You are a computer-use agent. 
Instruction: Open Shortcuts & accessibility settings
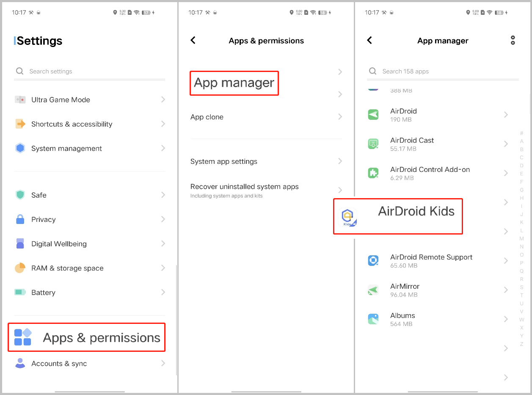[x=89, y=124]
